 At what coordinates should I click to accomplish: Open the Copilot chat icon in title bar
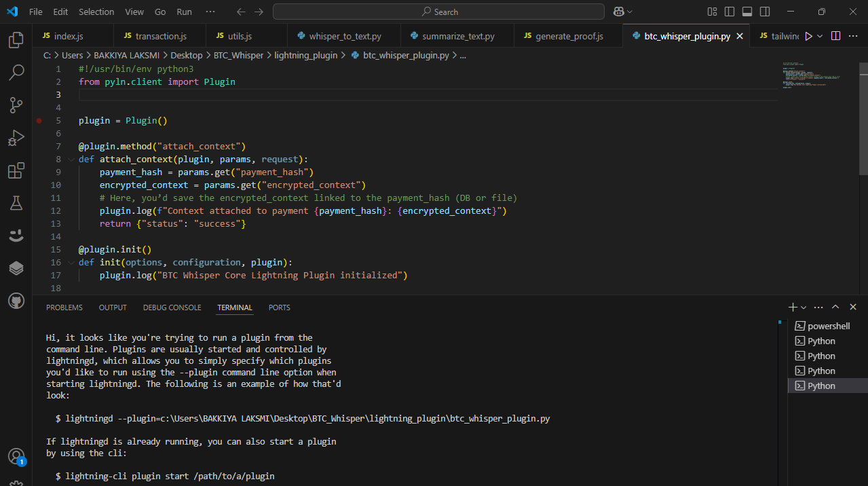point(618,12)
